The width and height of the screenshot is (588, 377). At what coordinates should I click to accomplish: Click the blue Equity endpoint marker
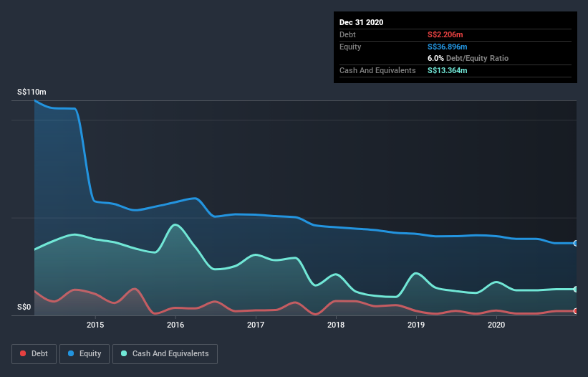point(576,243)
